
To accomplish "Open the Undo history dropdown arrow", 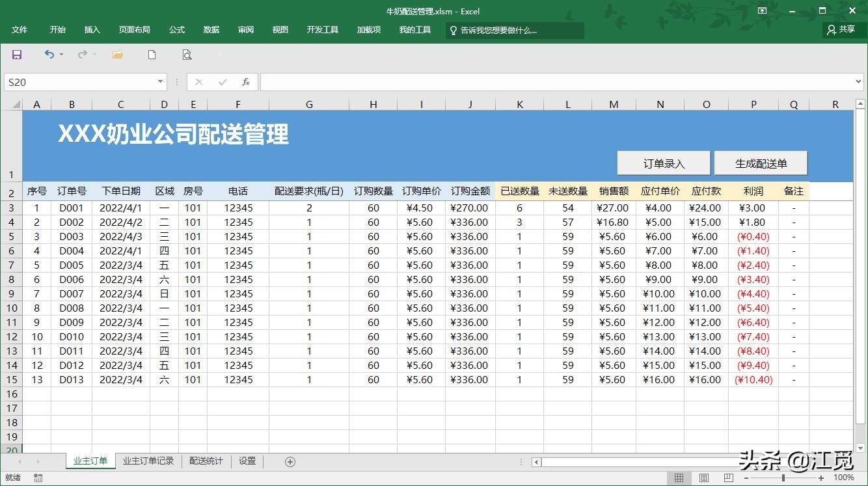I will pos(62,55).
